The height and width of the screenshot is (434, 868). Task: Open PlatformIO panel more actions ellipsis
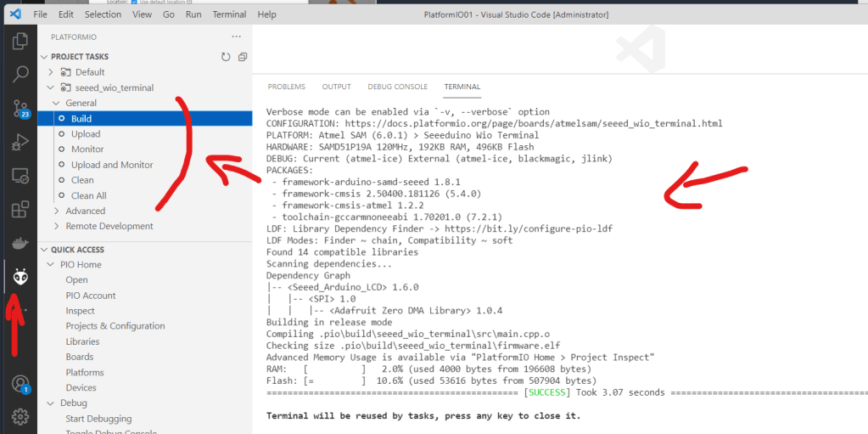[x=236, y=37]
